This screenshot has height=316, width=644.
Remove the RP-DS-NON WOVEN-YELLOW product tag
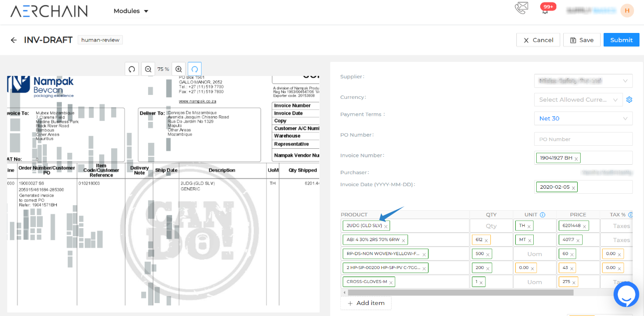point(424,254)
